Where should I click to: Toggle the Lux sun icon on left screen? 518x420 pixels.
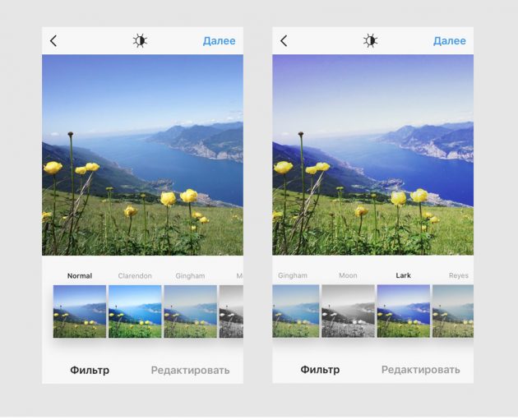[141, 41]
